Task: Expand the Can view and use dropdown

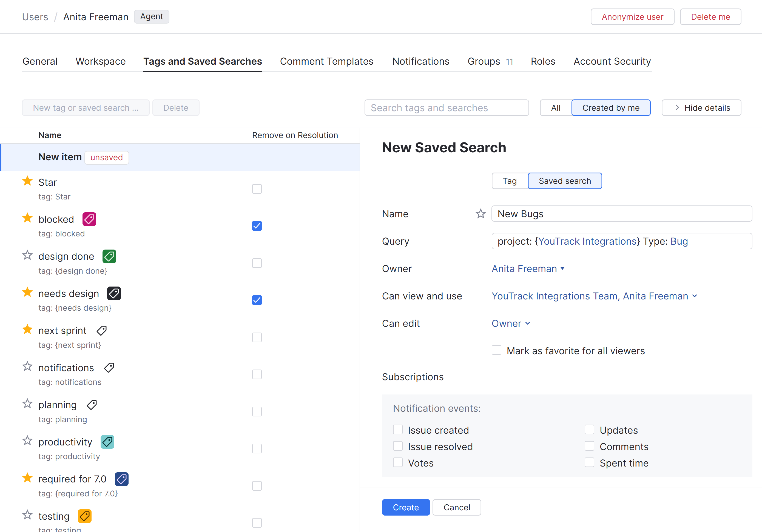Action: pyautogui.click(x=594, y=296)
